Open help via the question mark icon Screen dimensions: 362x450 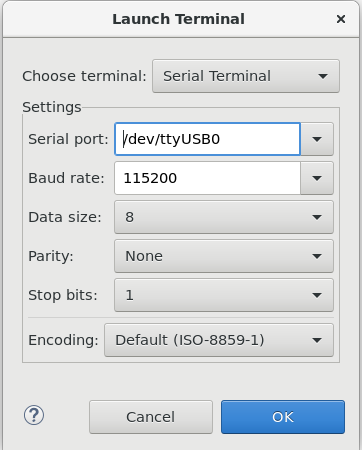[34, 415]
